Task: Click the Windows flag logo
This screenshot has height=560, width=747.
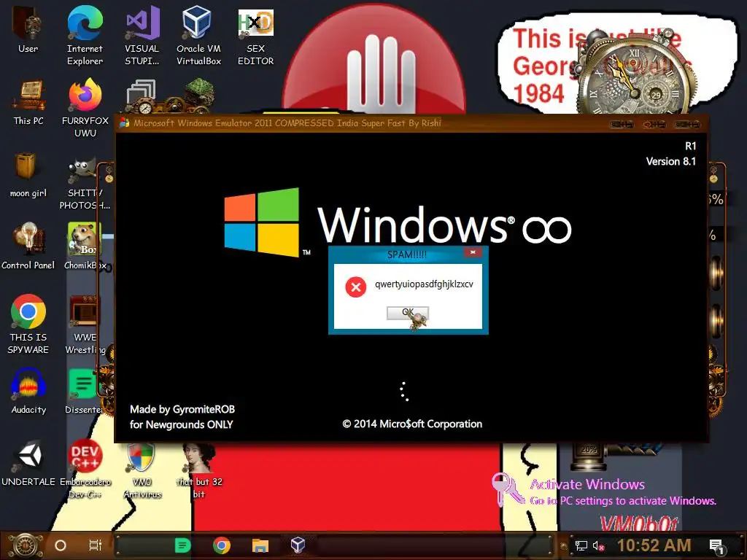Action: pyautogui.click(x=262, y=222)
